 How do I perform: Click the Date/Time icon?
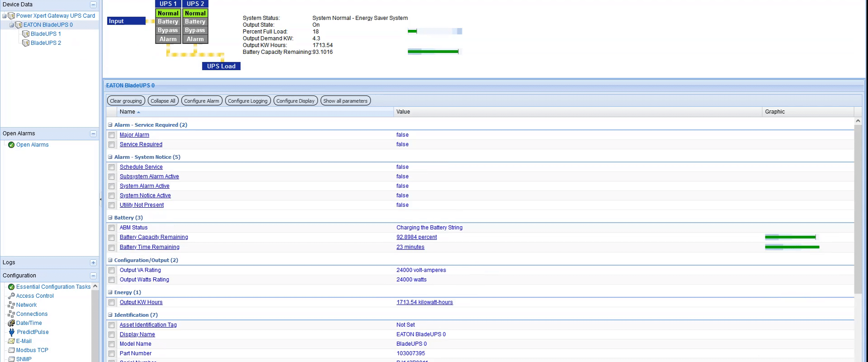point(11,323)
